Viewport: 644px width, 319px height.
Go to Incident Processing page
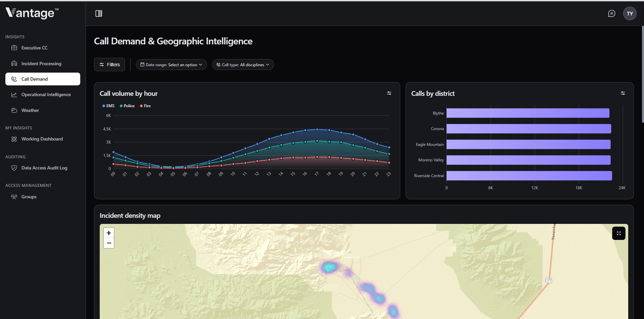click(43, 64)
